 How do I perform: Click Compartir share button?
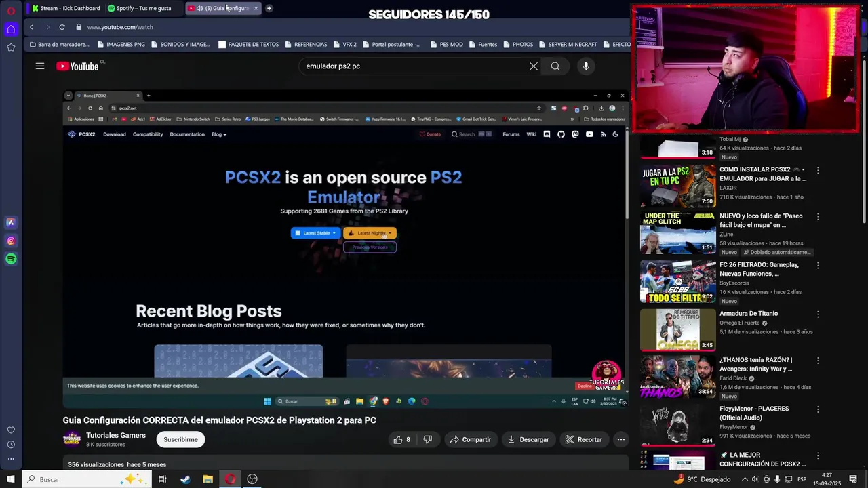(471, 439)
